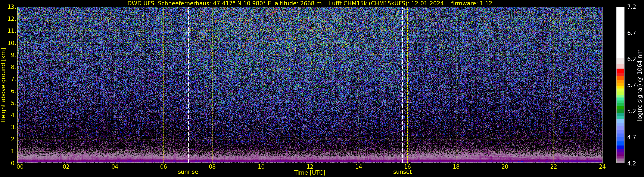This screenshot has height=177, width=644.
Task: Click the '00' time axis tick label
Action: pos(20,167)
